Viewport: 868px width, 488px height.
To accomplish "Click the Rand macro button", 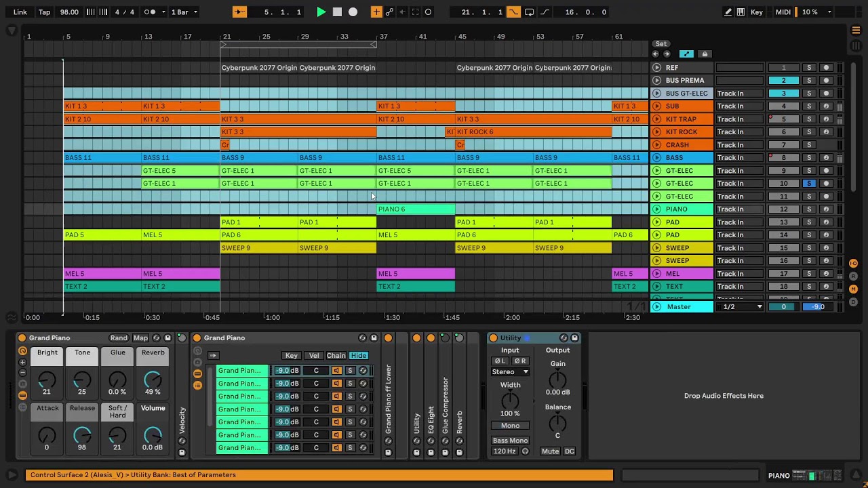I will (x=119, y=338).
